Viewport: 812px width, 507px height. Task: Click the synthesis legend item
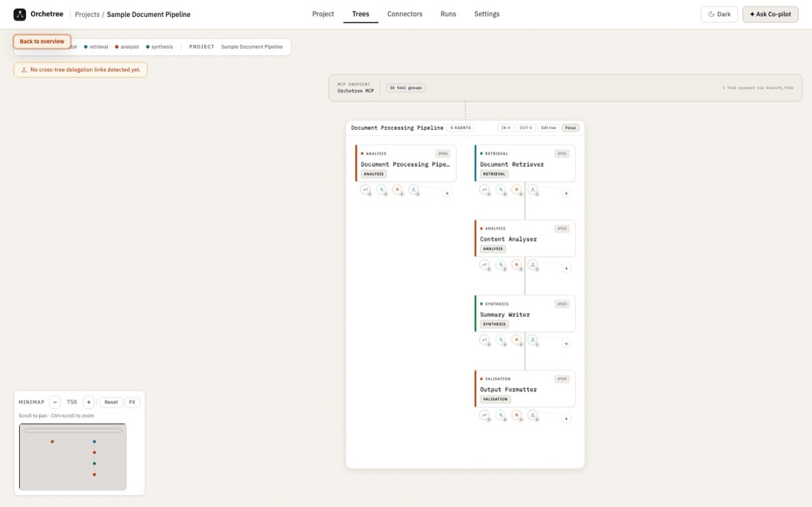[159, 46]
